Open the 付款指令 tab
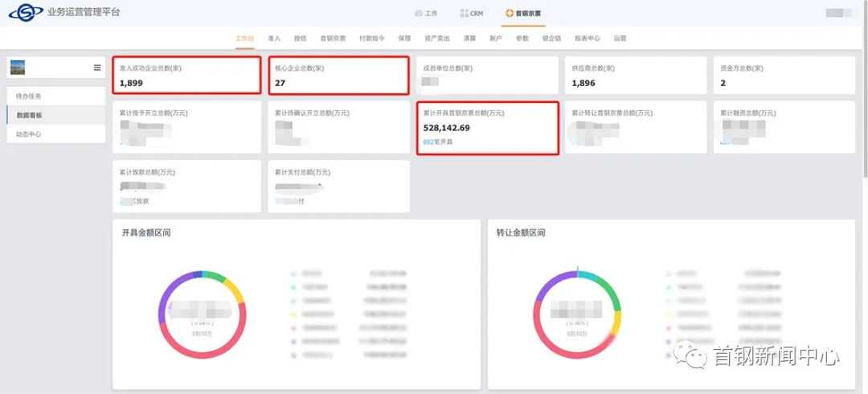This screenshot has width=868, height=394. [371, 39]
